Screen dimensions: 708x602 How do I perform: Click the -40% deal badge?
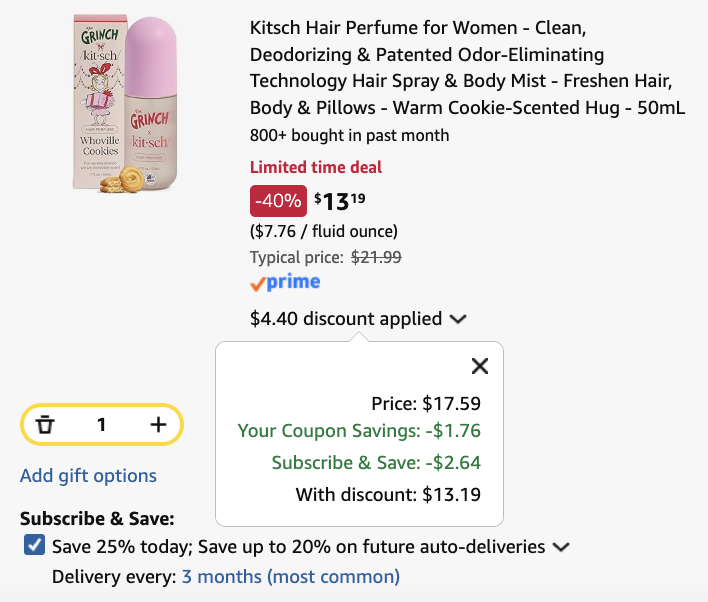click(278, 201)
